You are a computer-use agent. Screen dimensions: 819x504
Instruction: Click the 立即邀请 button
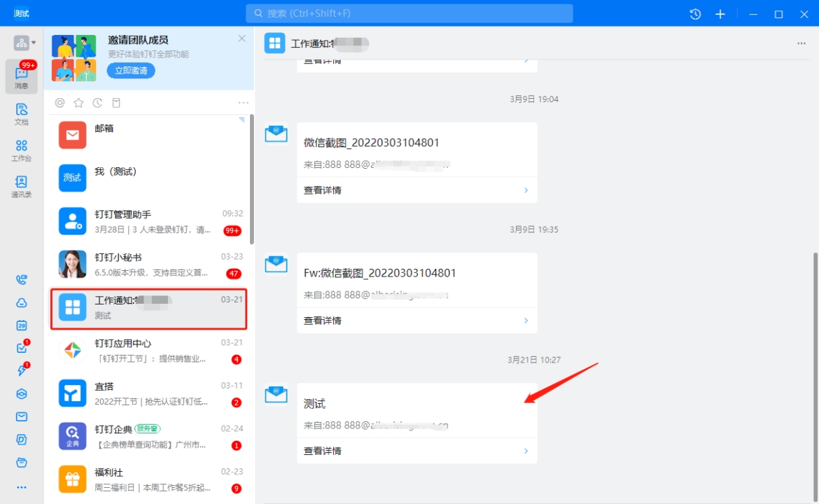[131, 71]
